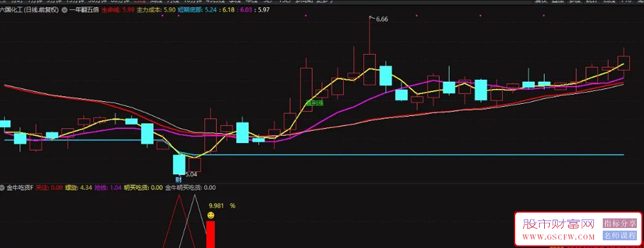Click the 9.981 % value label

(222, 206)
